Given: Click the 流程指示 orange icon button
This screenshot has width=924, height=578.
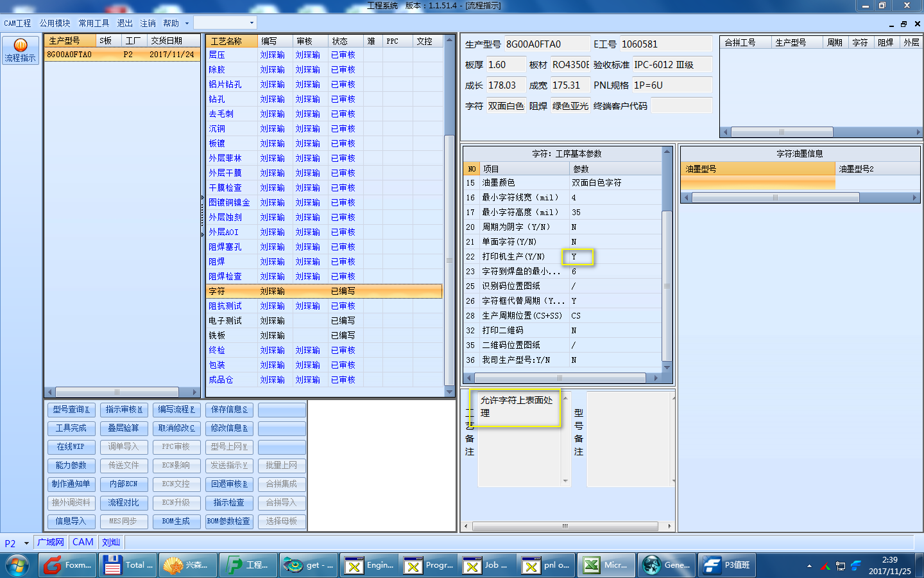Looking at the screenshot, I should [x=20, y=50].
